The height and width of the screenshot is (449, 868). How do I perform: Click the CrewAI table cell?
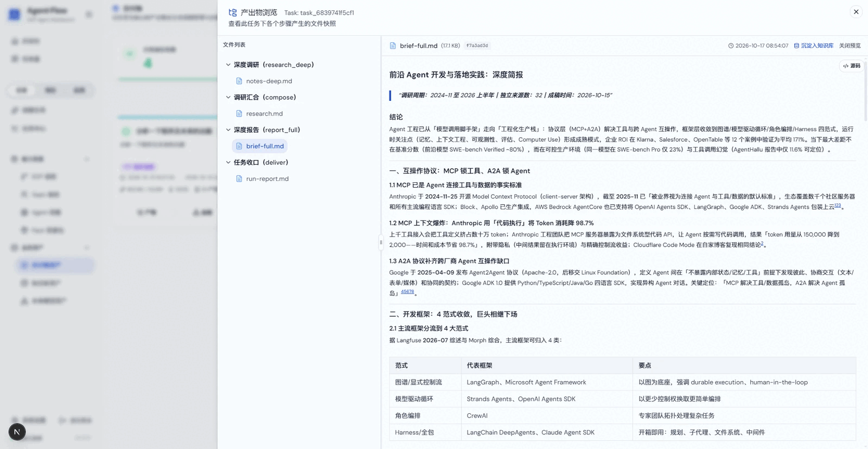[546, 415]
